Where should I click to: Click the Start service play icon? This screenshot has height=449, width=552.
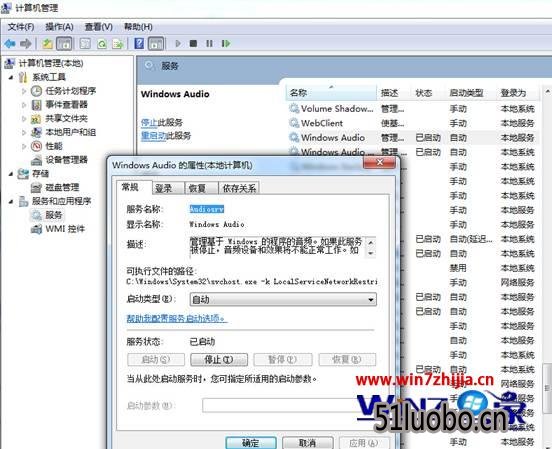[178, 44]
